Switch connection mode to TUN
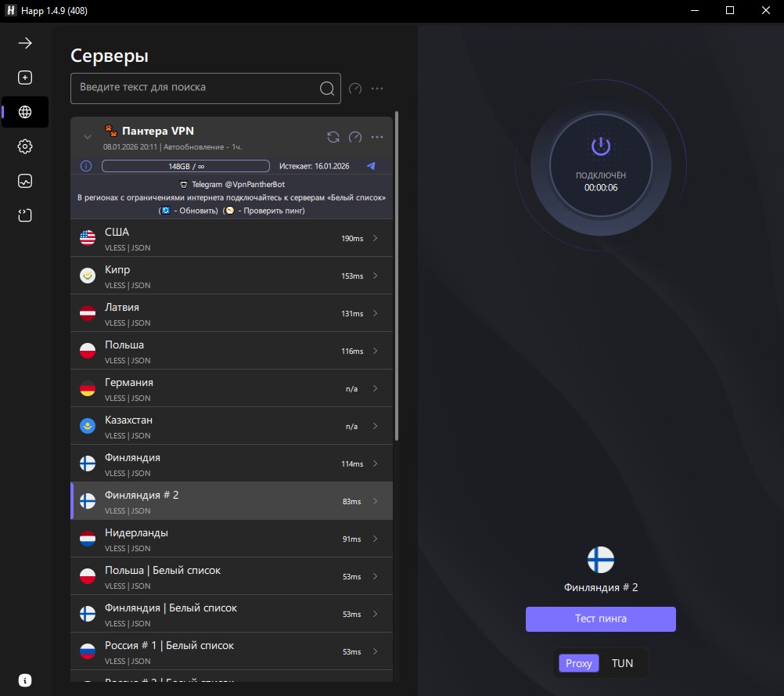Screen dimensions: 784x696 pos(622,663)
